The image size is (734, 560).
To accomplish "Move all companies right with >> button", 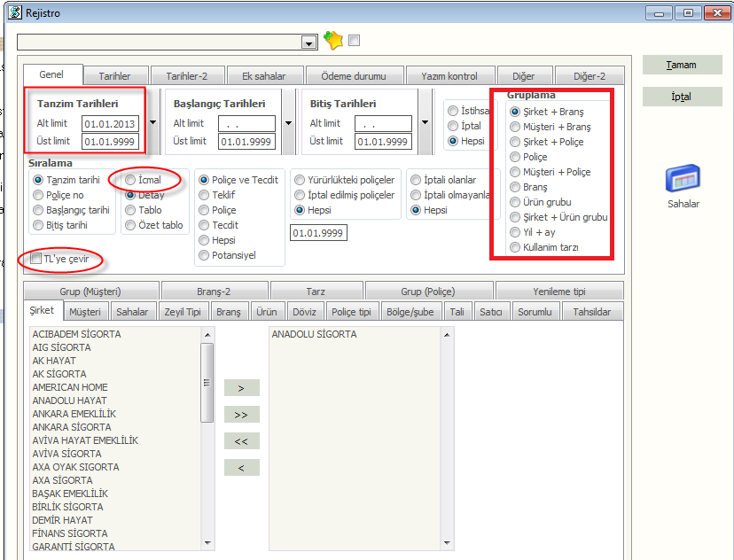I will pyautogui.click(x=241, y=415).
